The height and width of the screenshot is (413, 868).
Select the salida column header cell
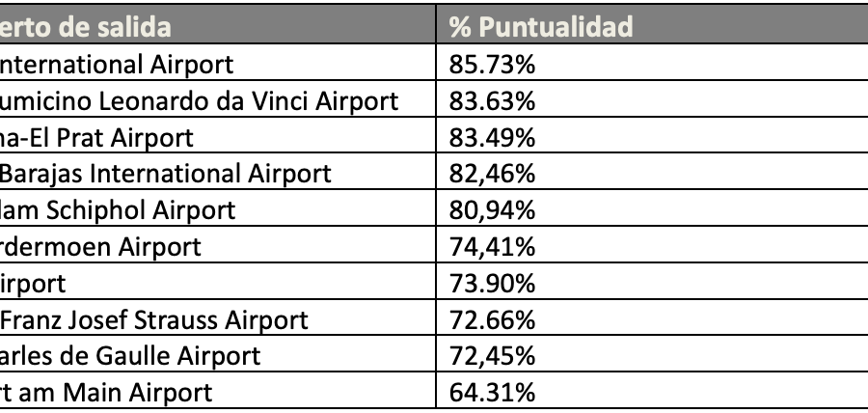click(218, 24)
